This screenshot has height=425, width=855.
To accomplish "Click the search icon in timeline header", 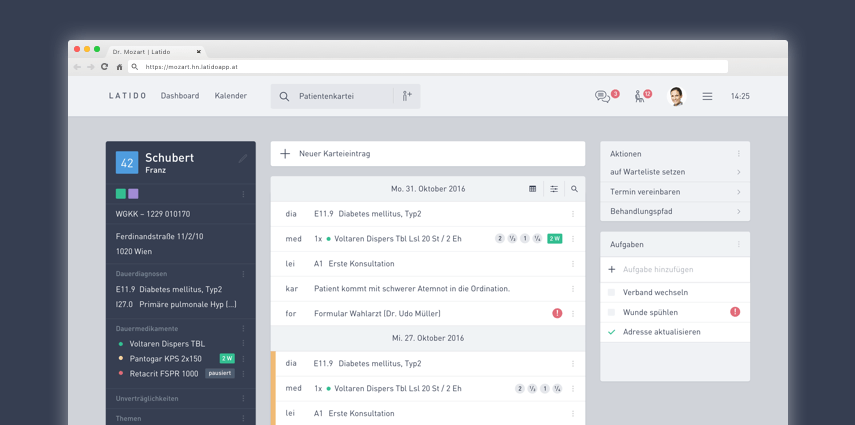I will (x=574, y=189).
